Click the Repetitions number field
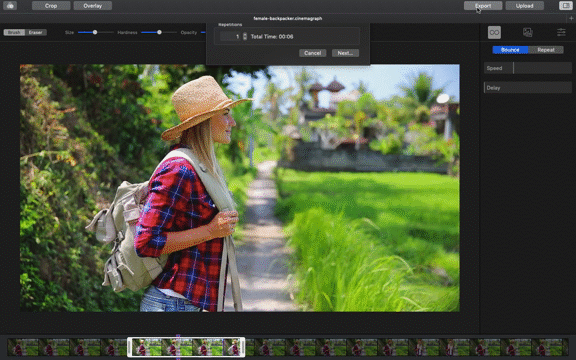Image resolution: width=576 pixels, height=360 pixels. [231, 36]
